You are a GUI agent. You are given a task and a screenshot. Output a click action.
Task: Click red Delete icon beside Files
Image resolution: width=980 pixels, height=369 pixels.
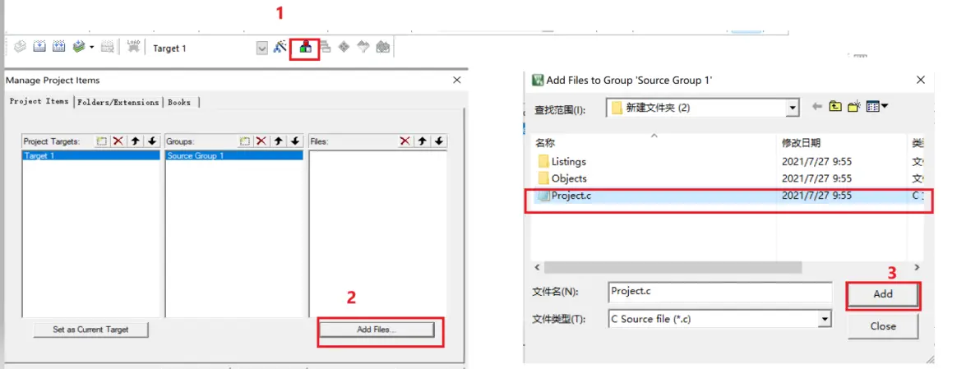pos(405,141)
